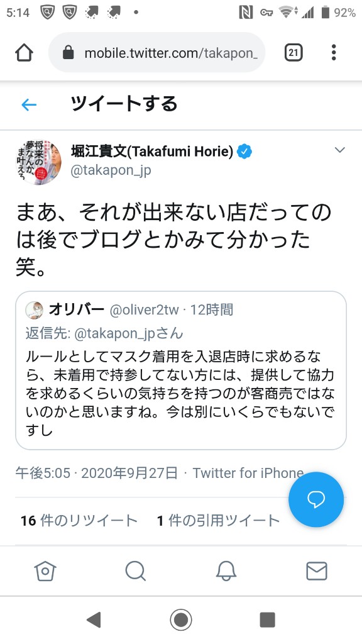The width and height of the screenshot is (362, 644).
Task: Open the quoted tweet by オリバー
Action: pyautogui.click(x=181, y=370)
